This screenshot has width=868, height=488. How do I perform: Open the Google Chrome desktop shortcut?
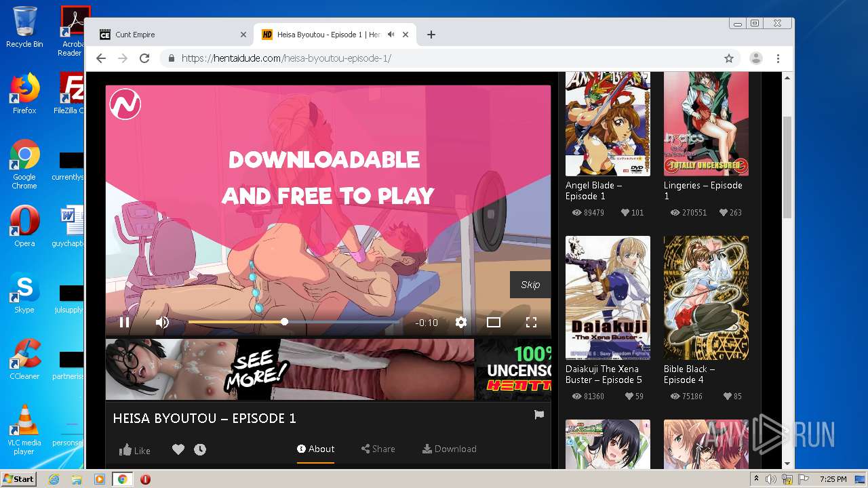pyautogui.click(x=24, y=165)
